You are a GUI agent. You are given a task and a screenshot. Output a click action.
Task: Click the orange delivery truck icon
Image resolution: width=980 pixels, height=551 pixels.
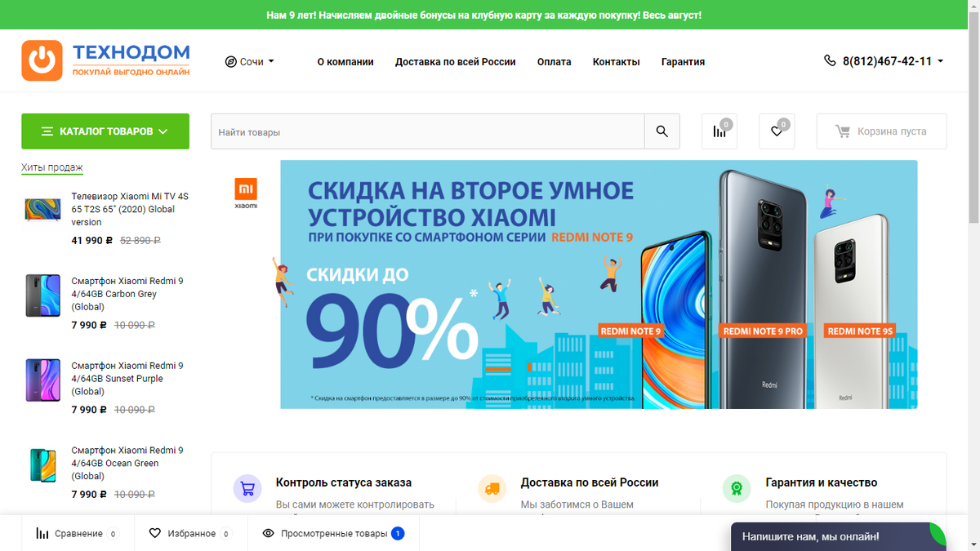click(x=492, y=489)
